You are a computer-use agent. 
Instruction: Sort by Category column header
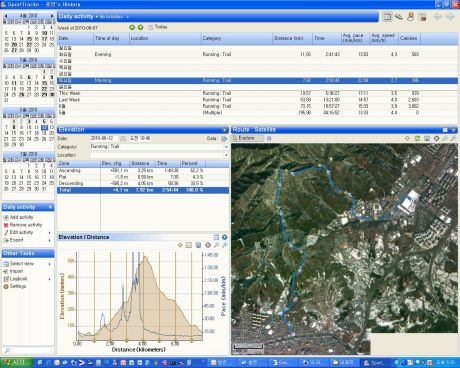tap(237, 38)
